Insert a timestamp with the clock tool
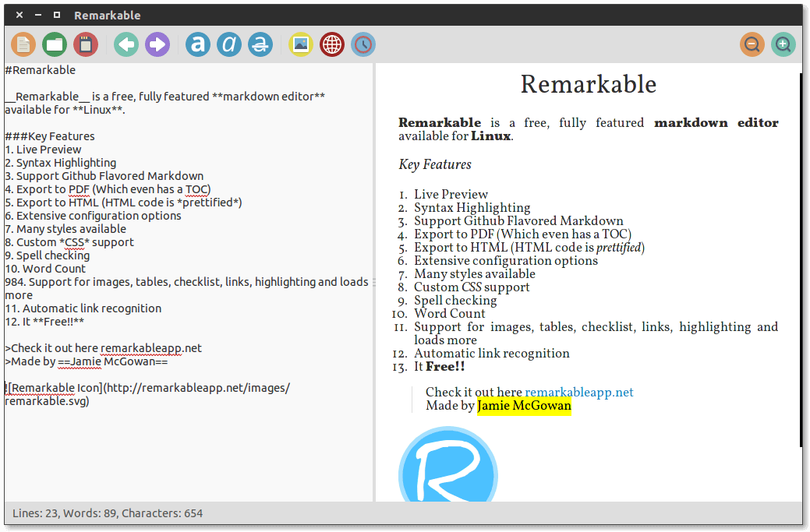Image resolution: width=810 pixels, height=532 pixels. [363, 44]
